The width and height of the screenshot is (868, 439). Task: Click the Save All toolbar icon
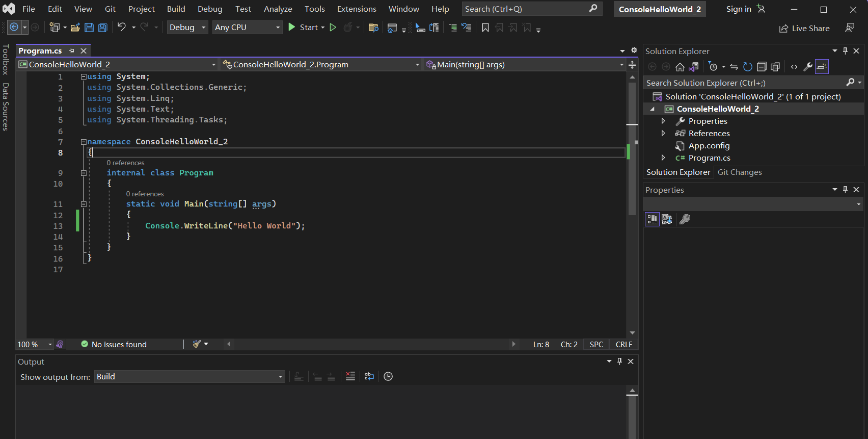pos(103,28)
